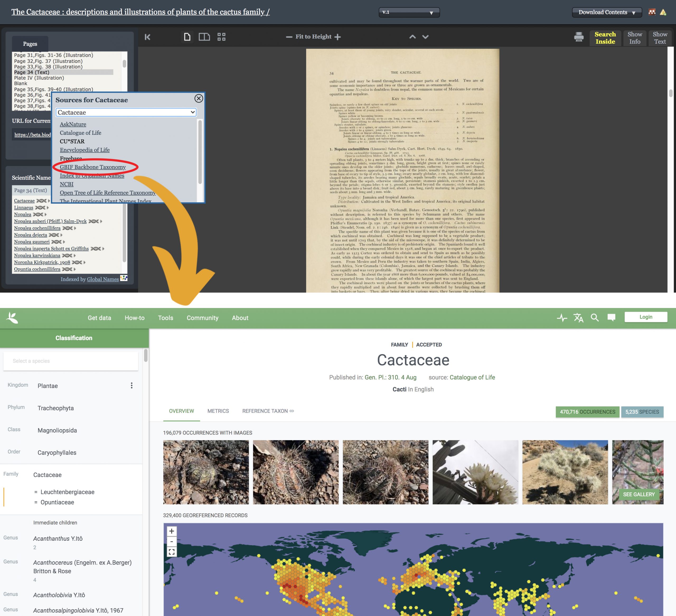Click the 5,235 SPECIES button
Viewport: 676px width, 616px height.
(x=642, y=412)
